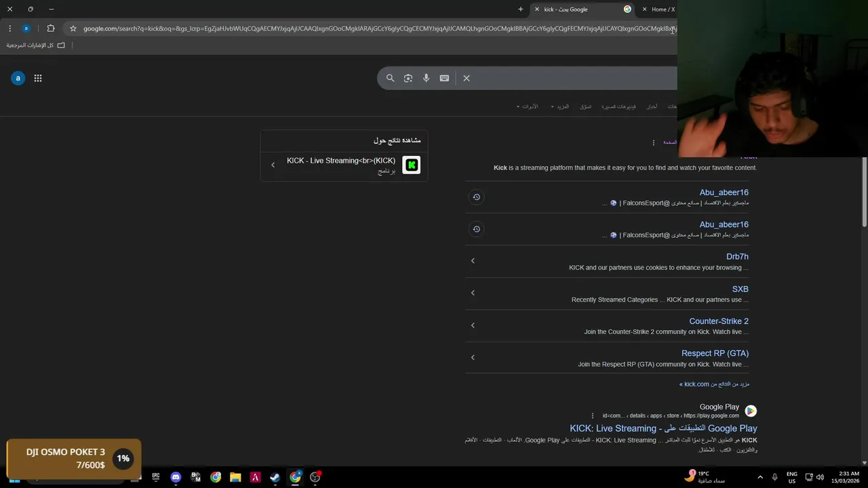The width and height of the screenshot is (868, 488).
Task: Start voice search with the microphone
Action: tap(426, 78)
